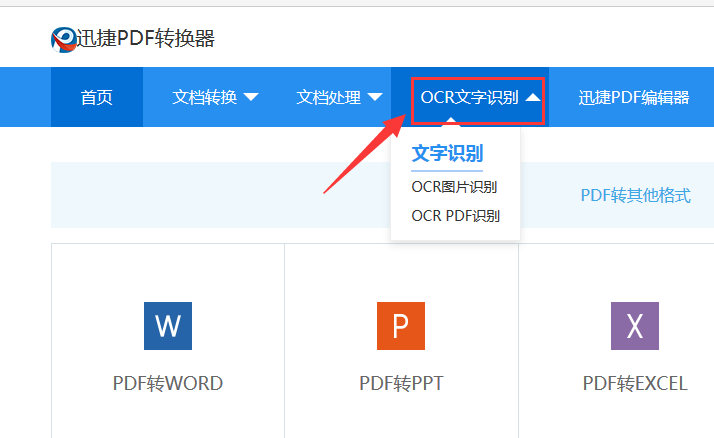Expand the 文档处理 dropdown arrow

pos(375,97)
